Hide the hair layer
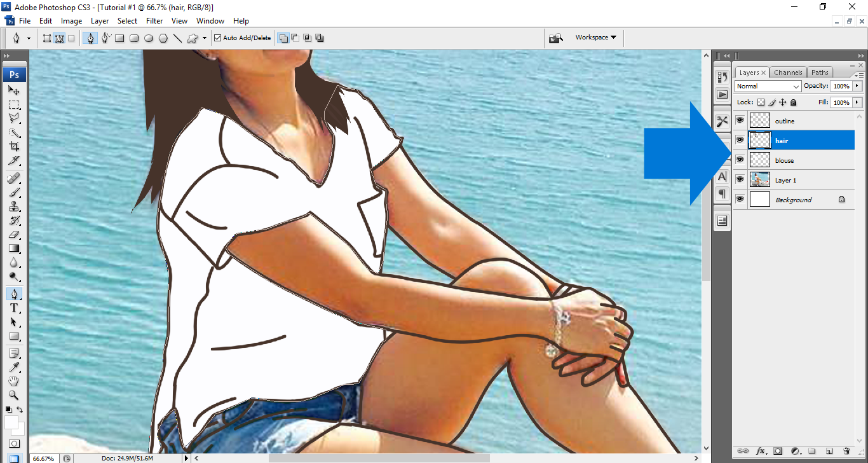 [x=740, y=140]
